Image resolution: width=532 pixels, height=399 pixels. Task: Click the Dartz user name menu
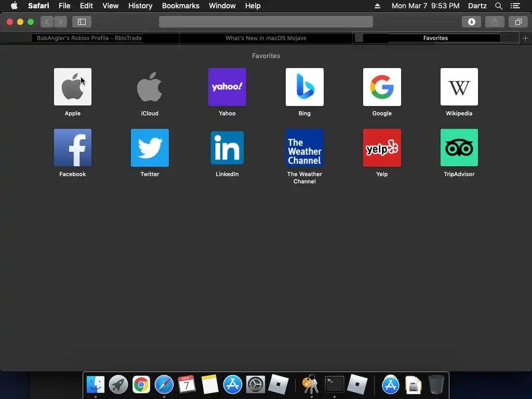(477, 6)
